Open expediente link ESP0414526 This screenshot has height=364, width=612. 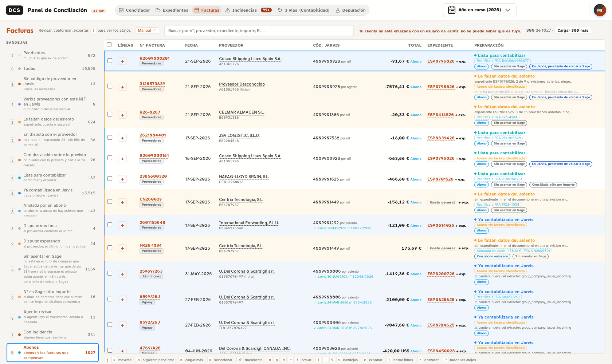click(440, 115)
